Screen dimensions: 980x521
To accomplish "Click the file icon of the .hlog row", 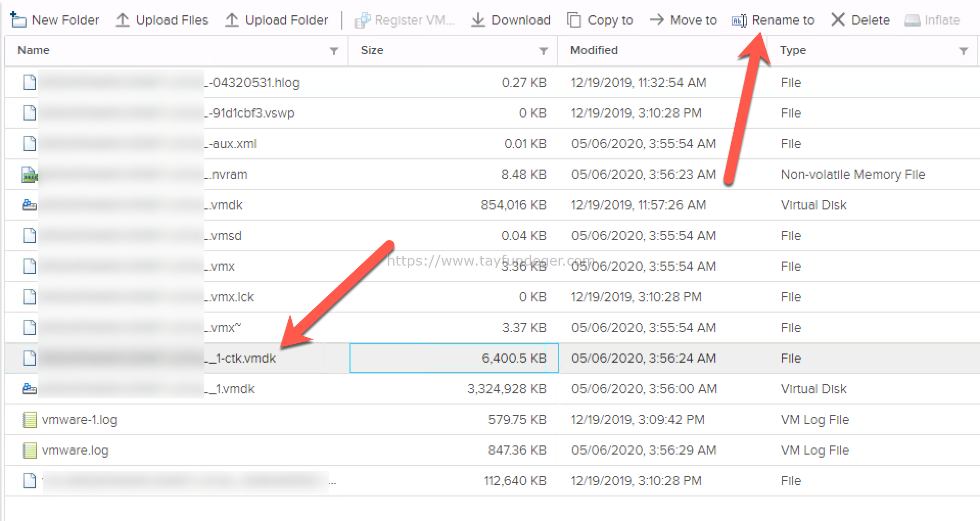I will point(30,82).
